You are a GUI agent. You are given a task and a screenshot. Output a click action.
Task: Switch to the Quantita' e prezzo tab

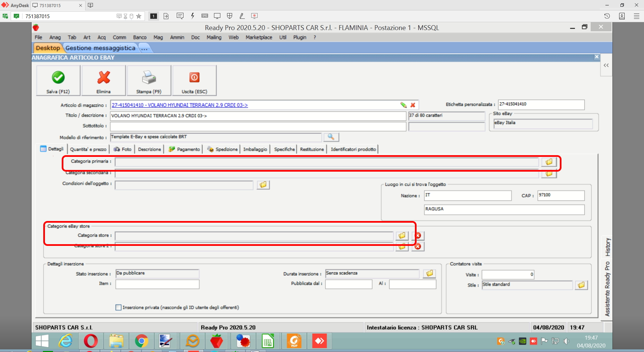tap(88, 149)
